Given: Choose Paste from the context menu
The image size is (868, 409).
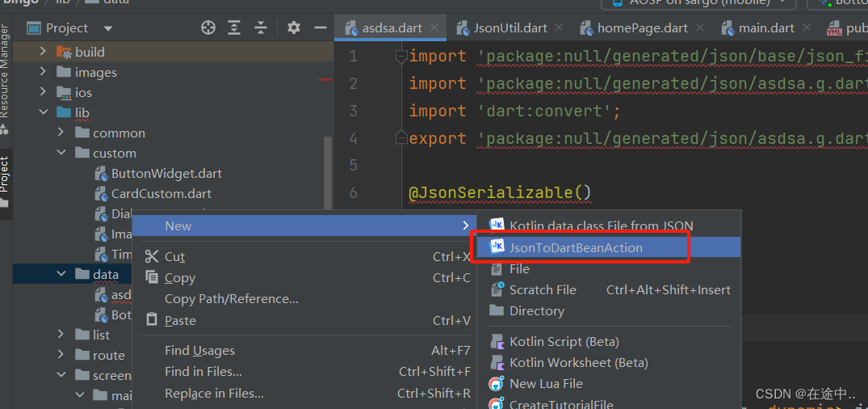Looking at the screenshot, I should 306,320.
